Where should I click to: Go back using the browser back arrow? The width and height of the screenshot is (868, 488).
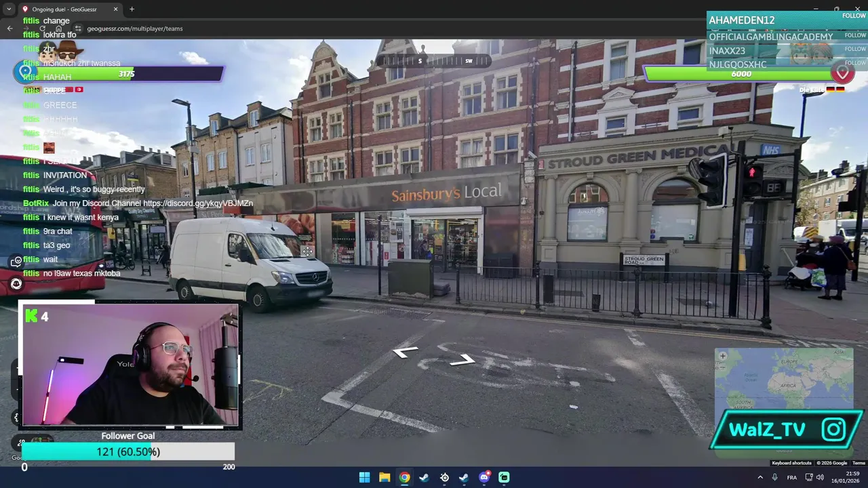[x=9, y=28]
